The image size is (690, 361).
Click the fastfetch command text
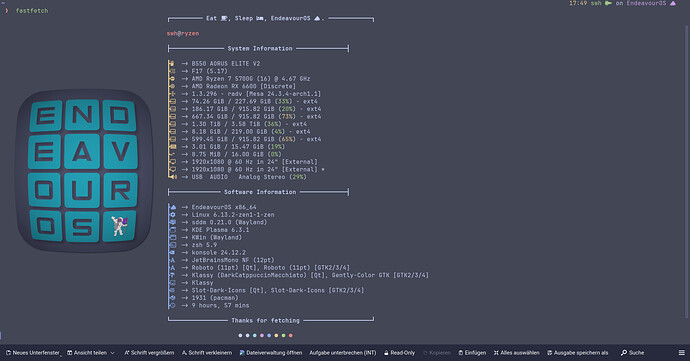[x=32, y=11]
